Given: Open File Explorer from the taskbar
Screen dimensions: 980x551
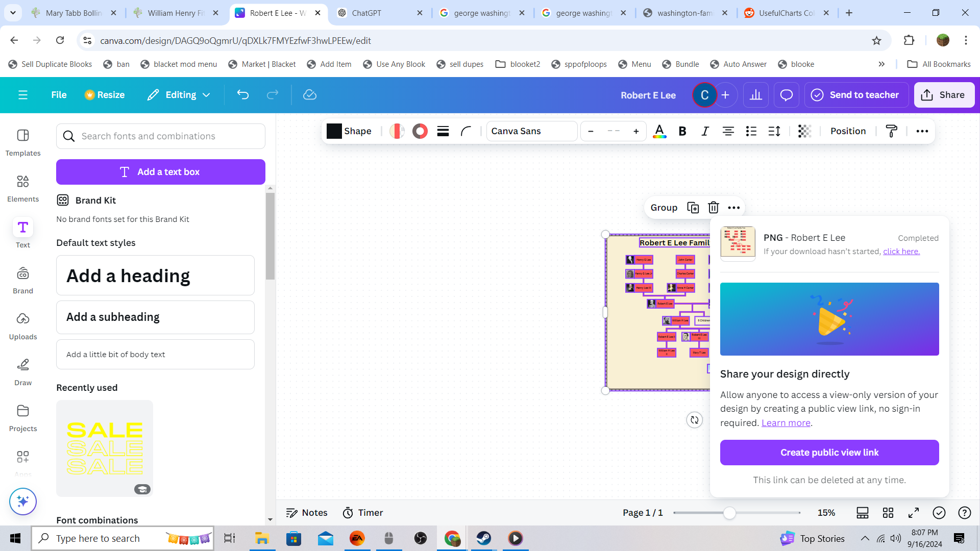Looking at the screenshot, I should [262, 538].
